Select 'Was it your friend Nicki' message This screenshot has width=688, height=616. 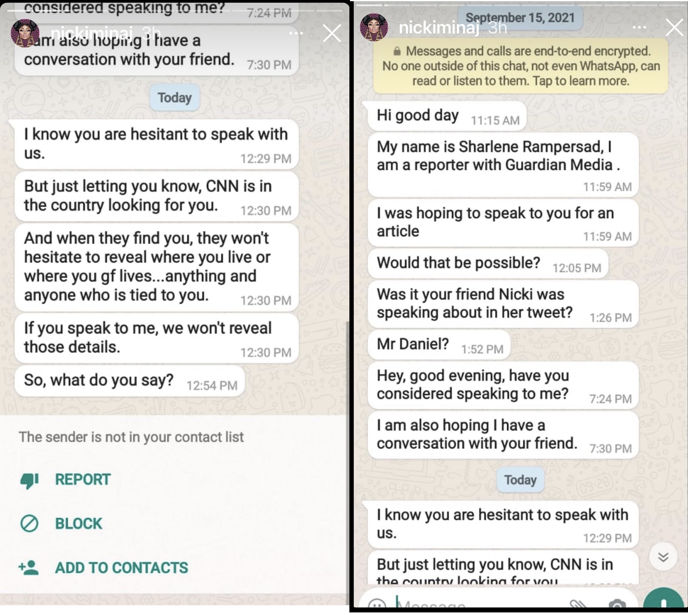click(x=503, y=304)
